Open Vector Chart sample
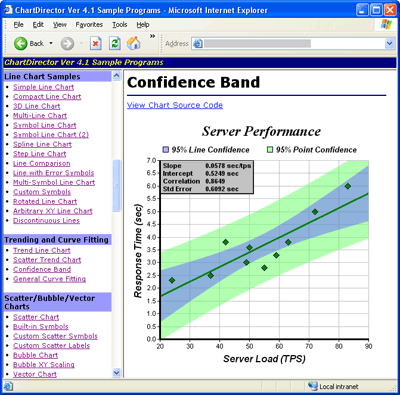Screen dimensions: 400x395 click(x=35, y=374)
